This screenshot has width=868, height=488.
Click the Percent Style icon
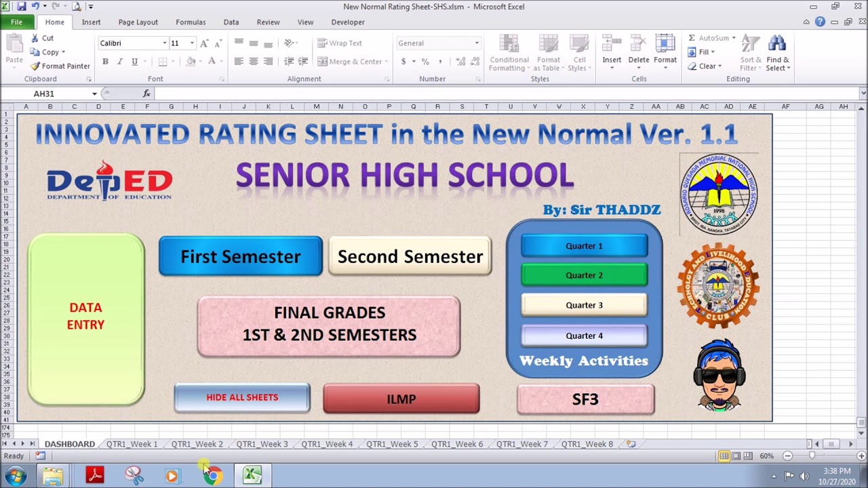[425, 62]
